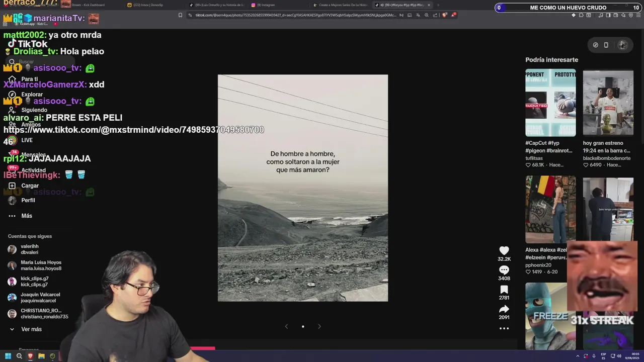
Task: Open the Windows Start button
Action: coord(8,356)
